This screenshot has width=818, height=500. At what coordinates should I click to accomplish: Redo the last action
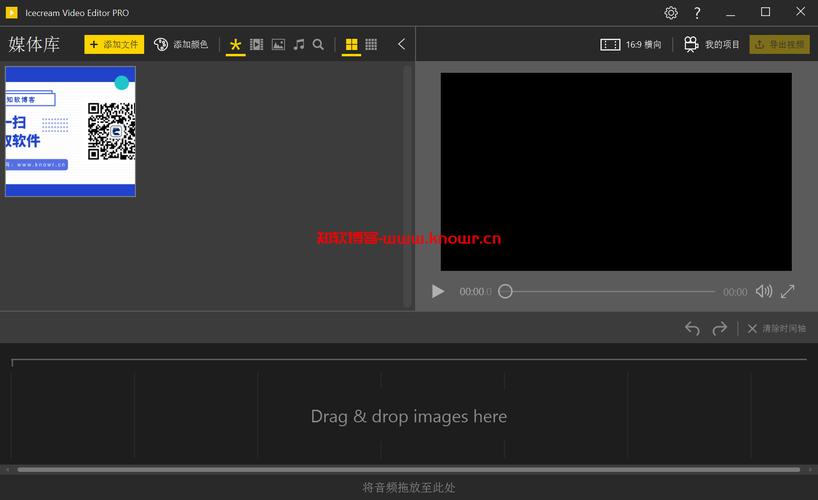point(719,328)
